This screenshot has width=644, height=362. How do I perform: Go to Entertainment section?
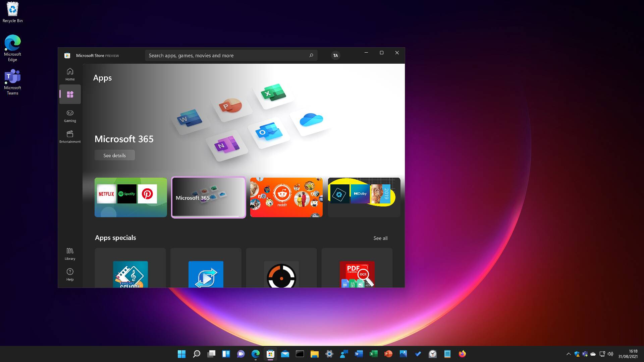(70, 136)
